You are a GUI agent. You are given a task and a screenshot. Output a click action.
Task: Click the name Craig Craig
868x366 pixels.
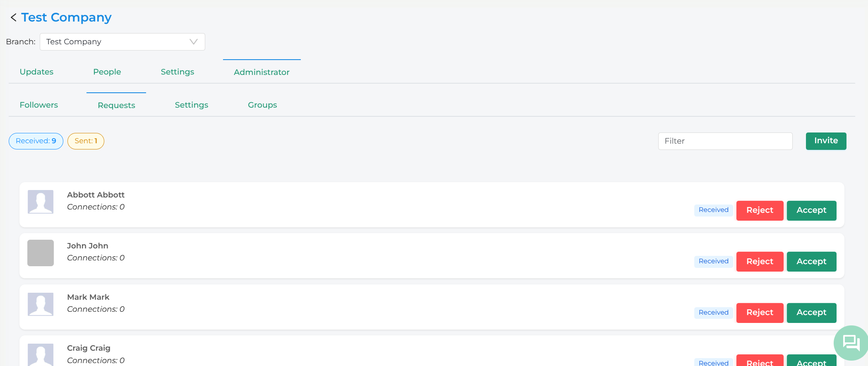(x=89, y=348)
